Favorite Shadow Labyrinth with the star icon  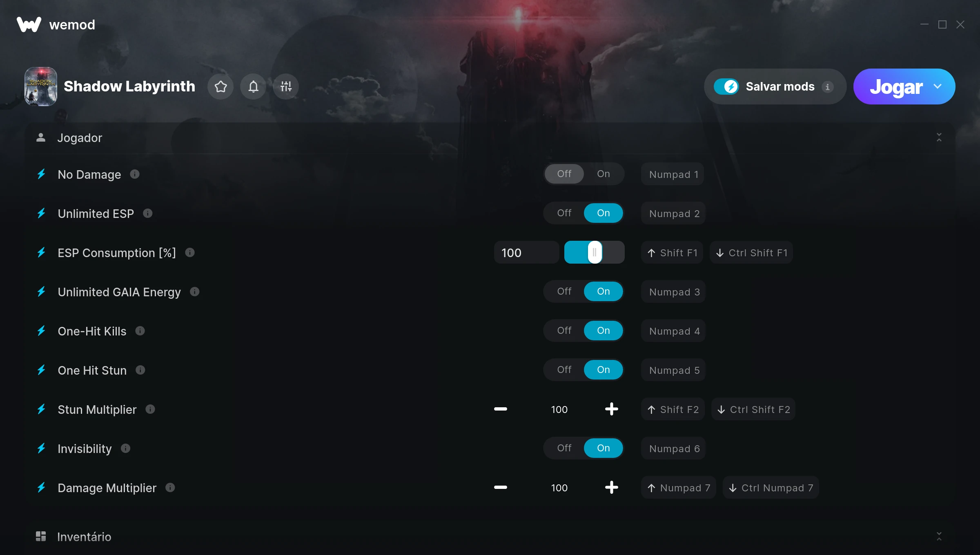[x=220, y=87]
